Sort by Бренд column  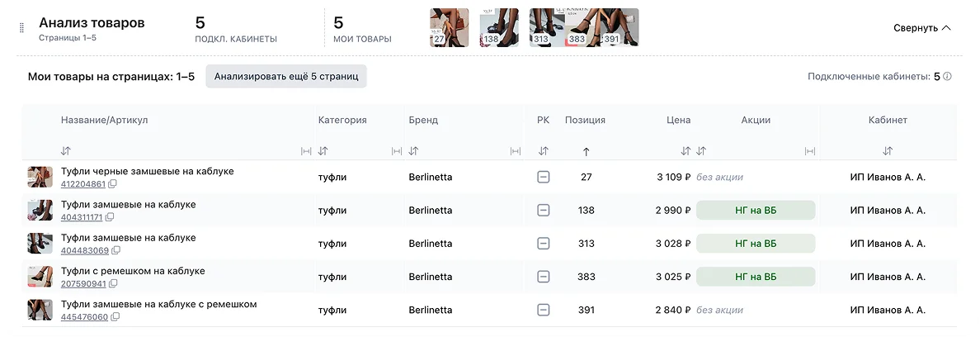[413, 151]
